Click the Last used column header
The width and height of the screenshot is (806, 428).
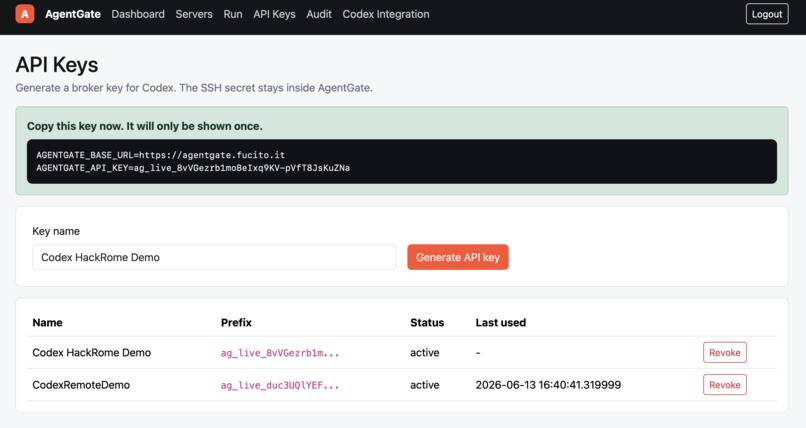coord(501,323)
